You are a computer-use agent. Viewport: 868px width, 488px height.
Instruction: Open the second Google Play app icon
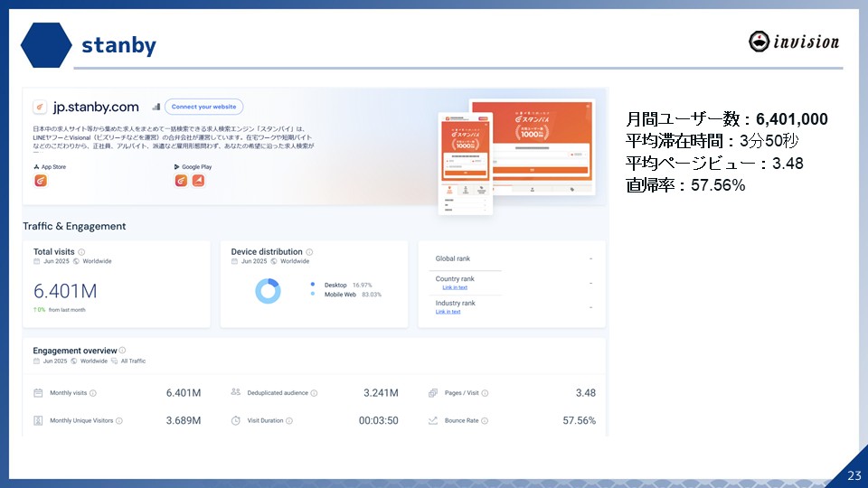[198, 181]
